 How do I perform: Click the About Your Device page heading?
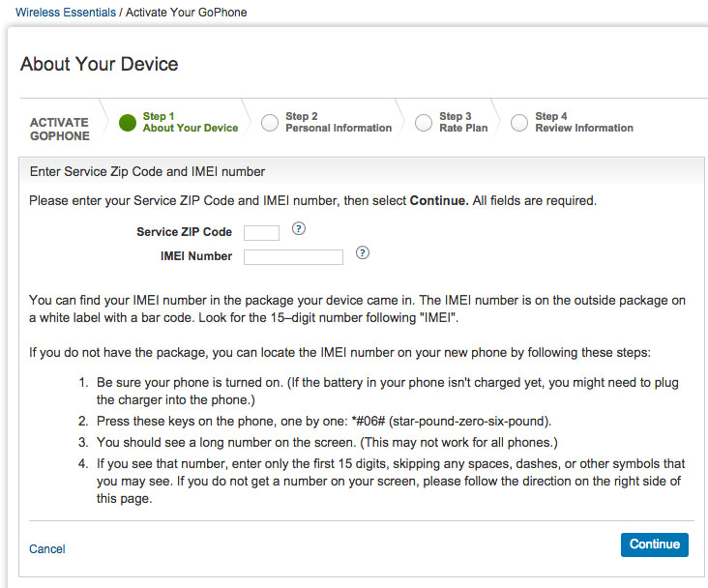99,65
